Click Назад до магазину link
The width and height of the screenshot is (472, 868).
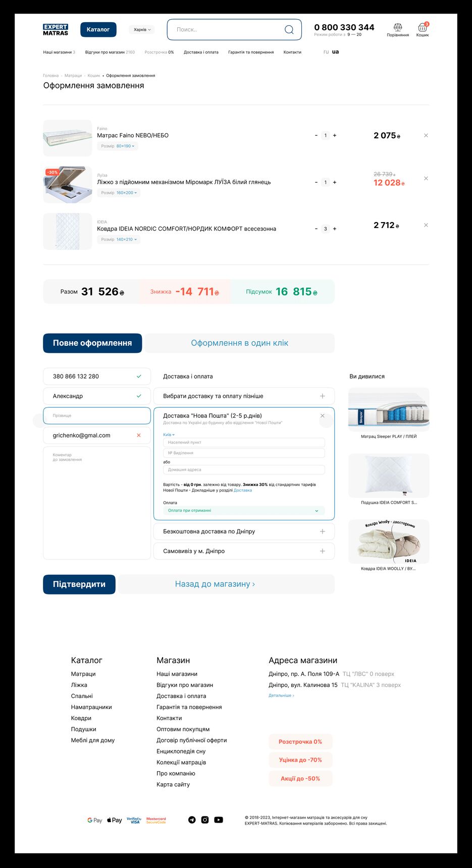pos(215,584)
